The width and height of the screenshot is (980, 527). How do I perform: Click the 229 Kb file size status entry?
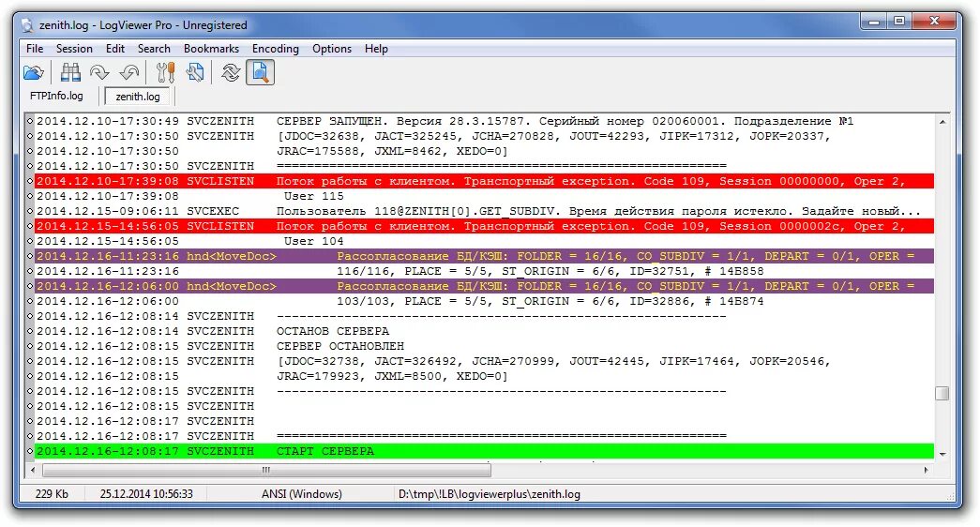point(52,494)
